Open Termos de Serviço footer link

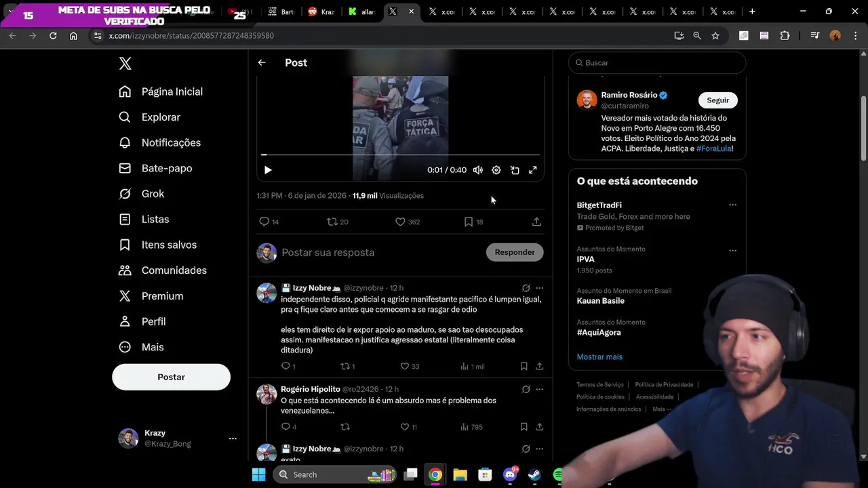pyautogui.click(x=599, y=385)
